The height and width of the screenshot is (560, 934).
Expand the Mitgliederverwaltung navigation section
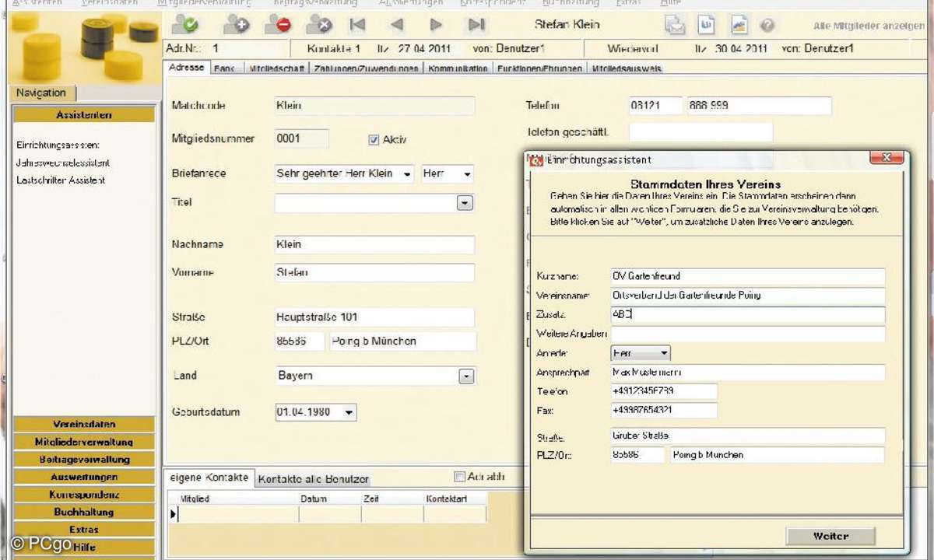tap(84, 442)
